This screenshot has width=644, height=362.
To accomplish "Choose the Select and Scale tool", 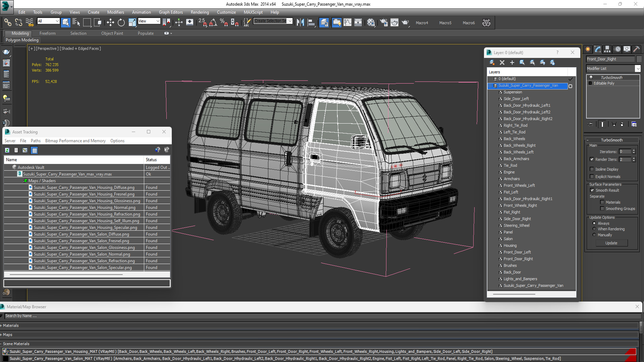I will (x=132, y=22).
